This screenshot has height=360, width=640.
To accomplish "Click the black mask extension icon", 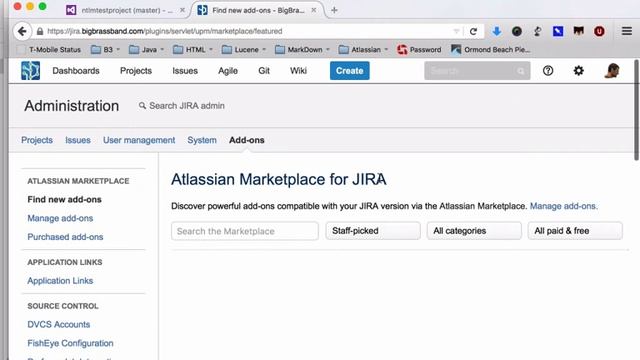I will point(578,31).
